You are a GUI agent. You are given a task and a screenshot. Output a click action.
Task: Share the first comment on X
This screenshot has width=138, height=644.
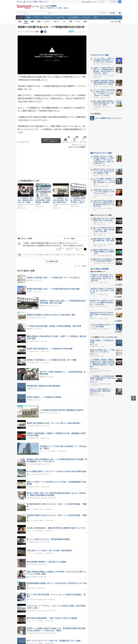coord(85,249)
